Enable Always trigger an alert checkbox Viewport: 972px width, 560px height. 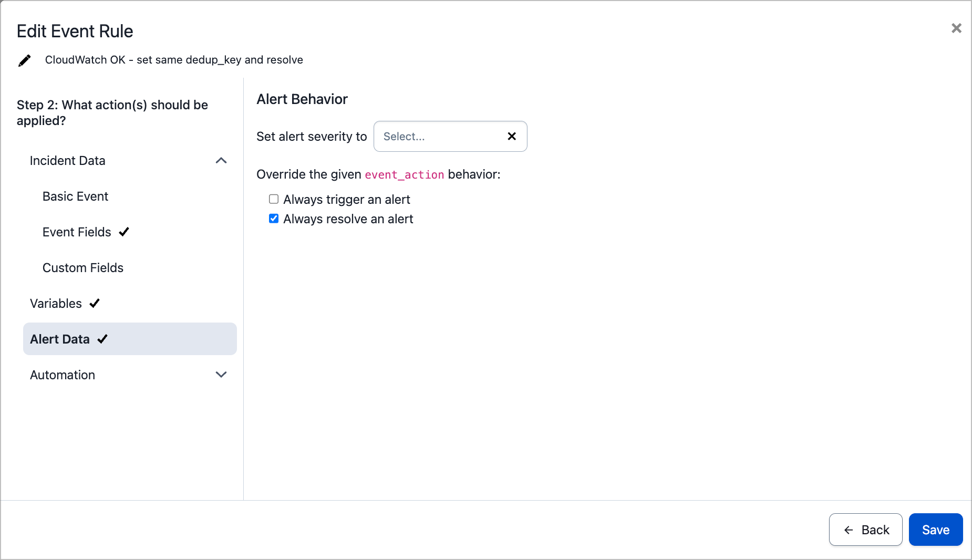pyautogui.click(x=274, y=199)
